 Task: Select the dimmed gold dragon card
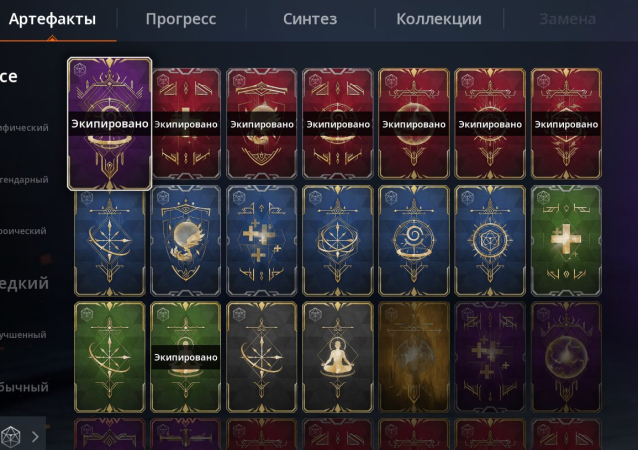pos(414,357)
